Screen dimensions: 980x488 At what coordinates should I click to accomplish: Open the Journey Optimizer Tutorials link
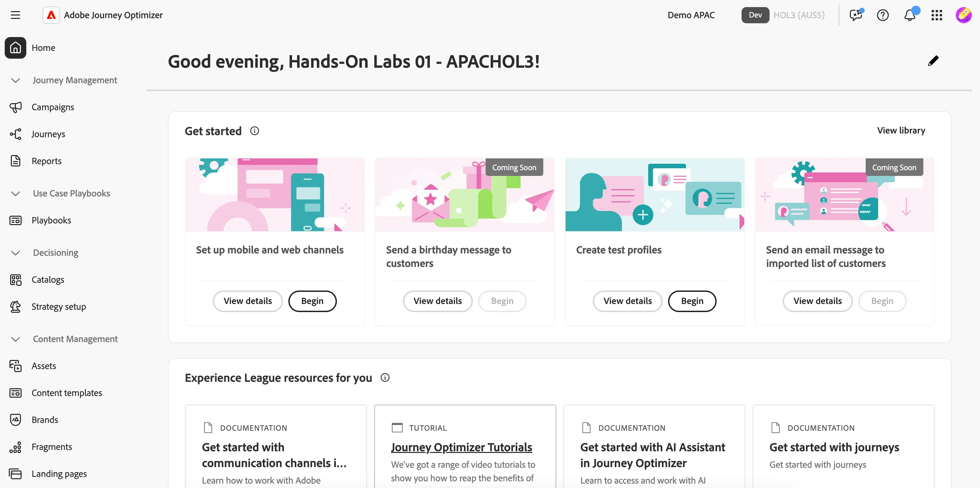point(461,447)
